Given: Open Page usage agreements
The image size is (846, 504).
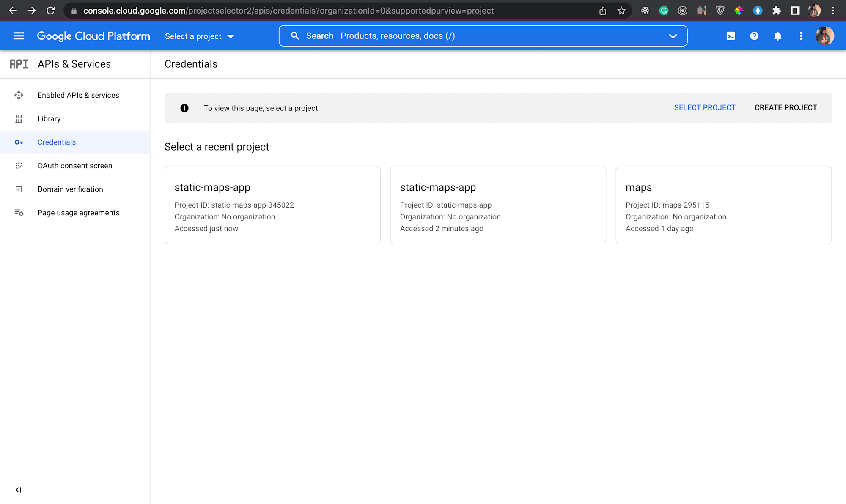Looking at the screenshot, I should [75, 213].
